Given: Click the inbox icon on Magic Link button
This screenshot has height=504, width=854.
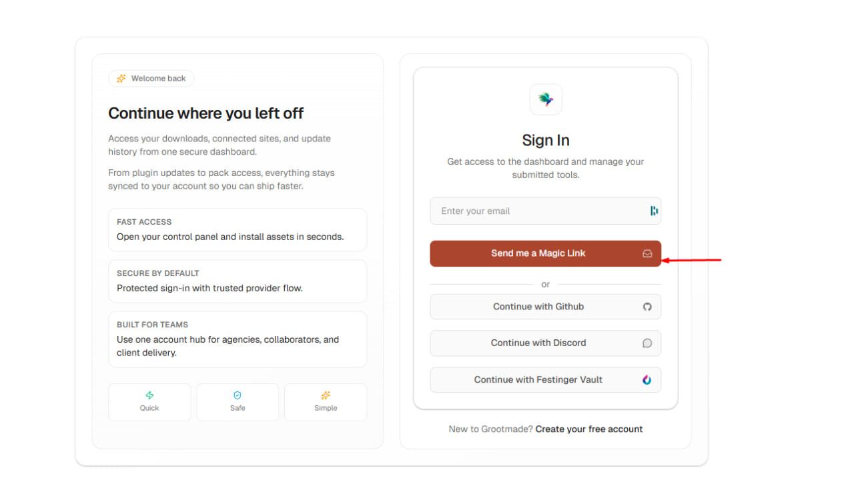Looking at the screenshot, I should click(x=647, y=253).
